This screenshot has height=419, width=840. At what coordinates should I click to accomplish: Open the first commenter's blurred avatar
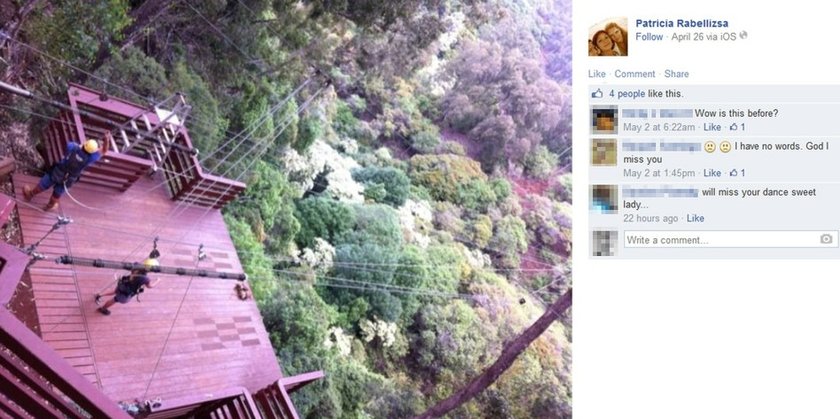click(604, 119)
